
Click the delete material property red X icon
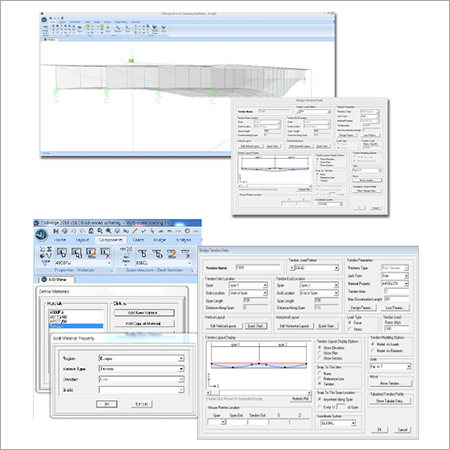pos(105,253)
